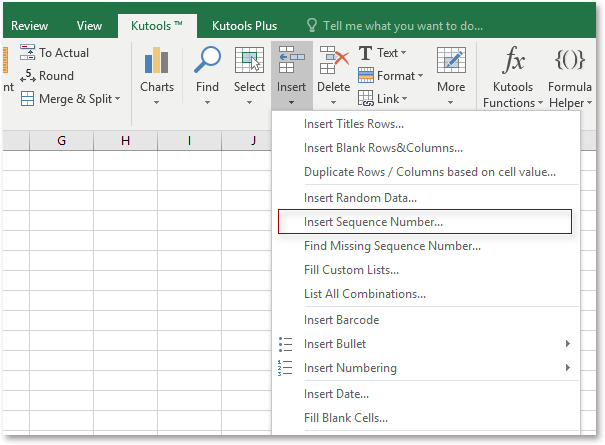Screen dimensions: 605x445
Task: Switch to the Kutools Plus tab
Action: click(x=245, y=26)
